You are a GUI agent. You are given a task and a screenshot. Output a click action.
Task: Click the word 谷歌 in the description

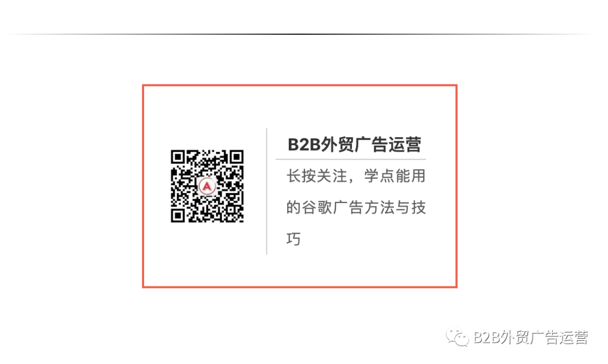pos(317,208)
